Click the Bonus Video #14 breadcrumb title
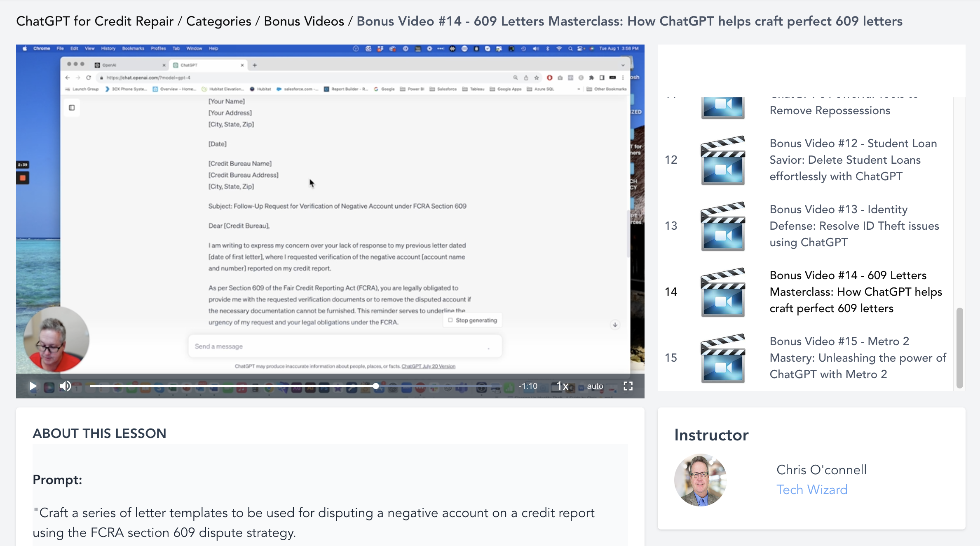 (629, 21)
